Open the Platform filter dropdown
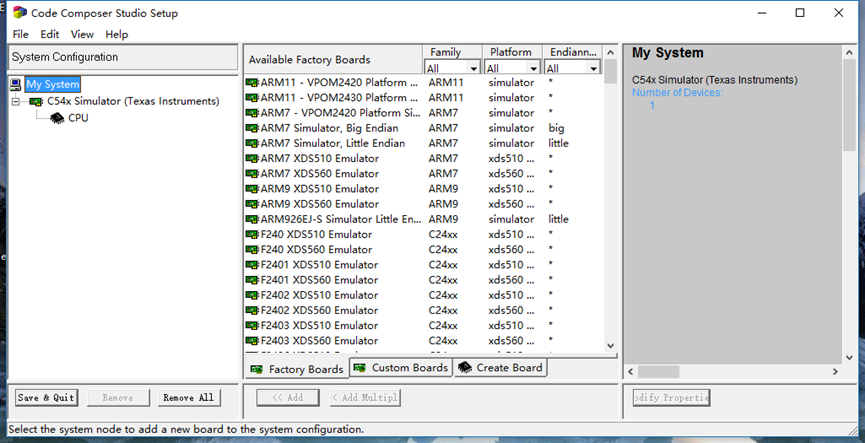 533,68
